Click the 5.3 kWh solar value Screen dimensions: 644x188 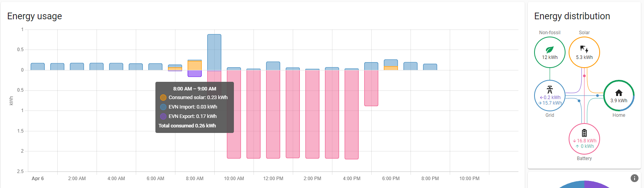click(x=584, y=57)
